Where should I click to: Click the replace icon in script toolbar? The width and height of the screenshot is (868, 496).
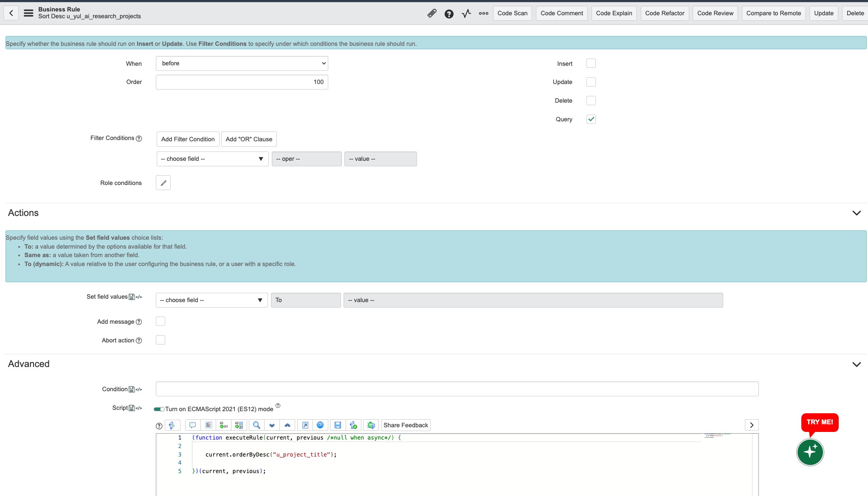[x=224, y=425]
